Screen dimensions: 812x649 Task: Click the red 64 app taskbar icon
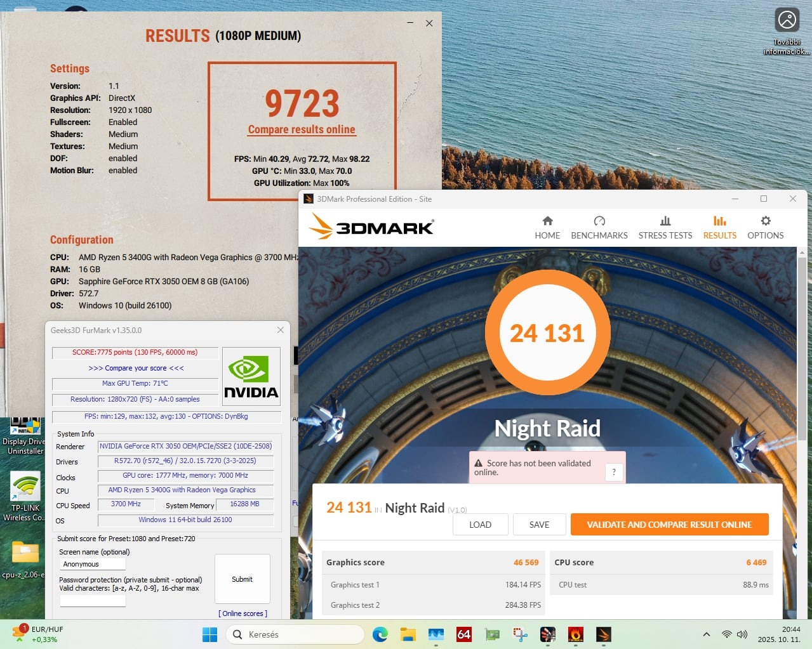pyautogui.click(x=464, y=634)
